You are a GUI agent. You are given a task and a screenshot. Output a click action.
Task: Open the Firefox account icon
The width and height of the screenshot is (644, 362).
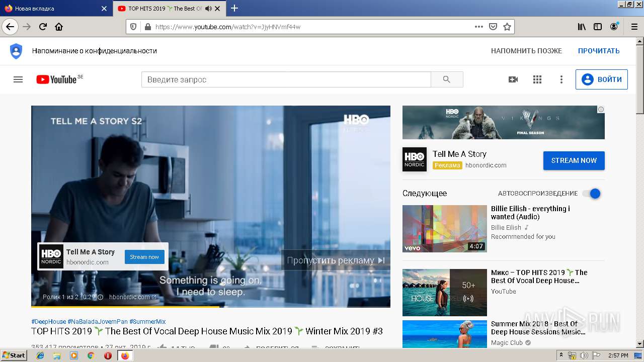[x=614, y=27]
